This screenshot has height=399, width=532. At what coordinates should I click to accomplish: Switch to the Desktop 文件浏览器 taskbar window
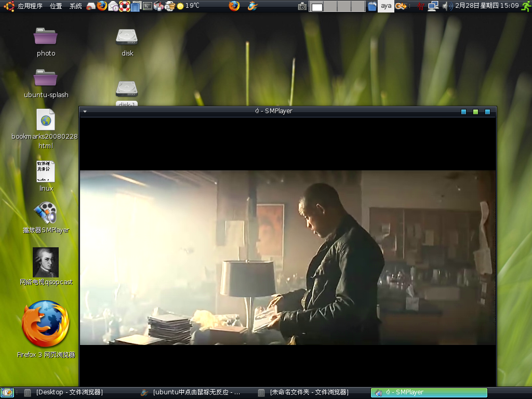[64, 393]
